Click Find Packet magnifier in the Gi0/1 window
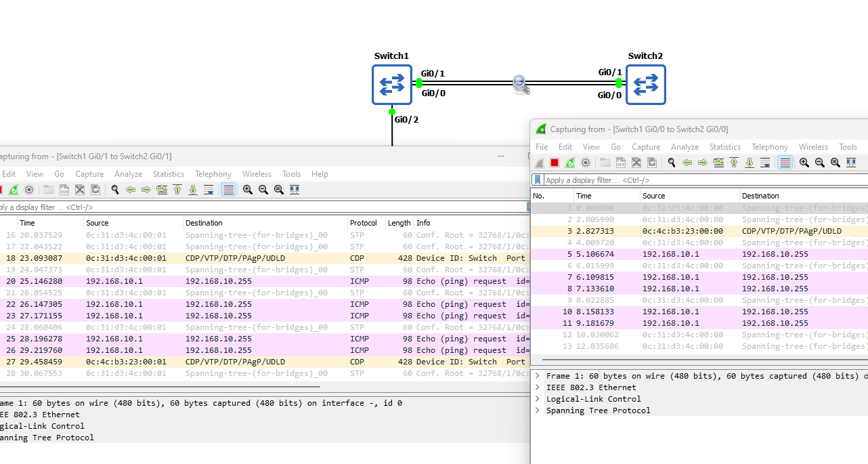Viewport: 868px width, 464px height. coord(115,190)
